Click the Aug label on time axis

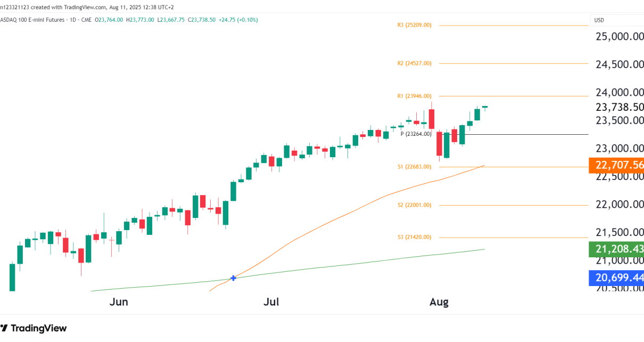[x=439, y=302]
